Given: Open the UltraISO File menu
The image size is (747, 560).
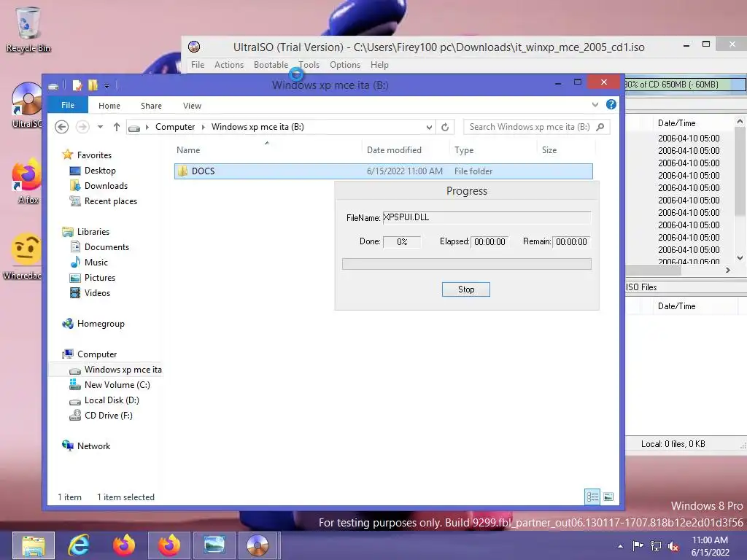Looking at the screenshot, I should click(x=197, y=65).
